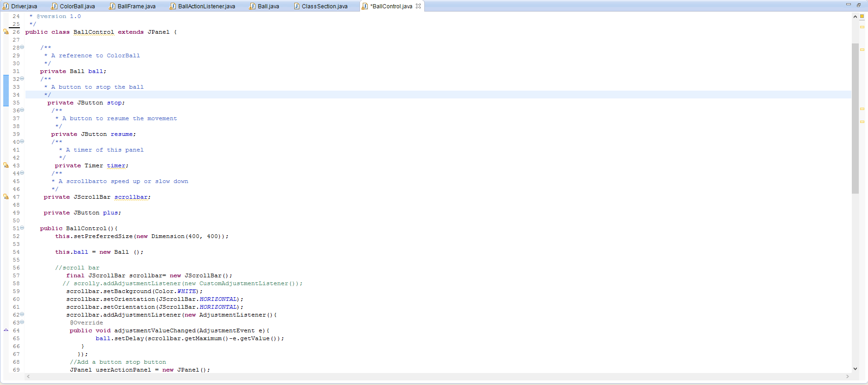Click the horizontal scrollbar left arrow
868x385 pixels.
[29, 377]
